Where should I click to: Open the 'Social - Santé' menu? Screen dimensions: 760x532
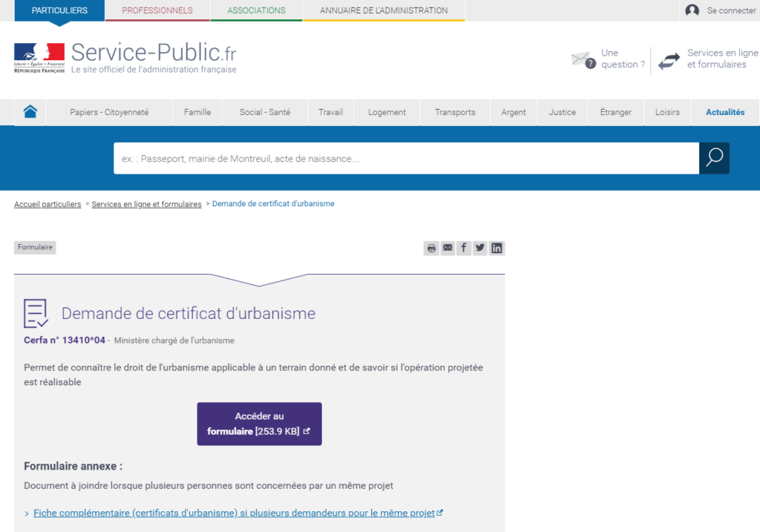coord(264,111)
